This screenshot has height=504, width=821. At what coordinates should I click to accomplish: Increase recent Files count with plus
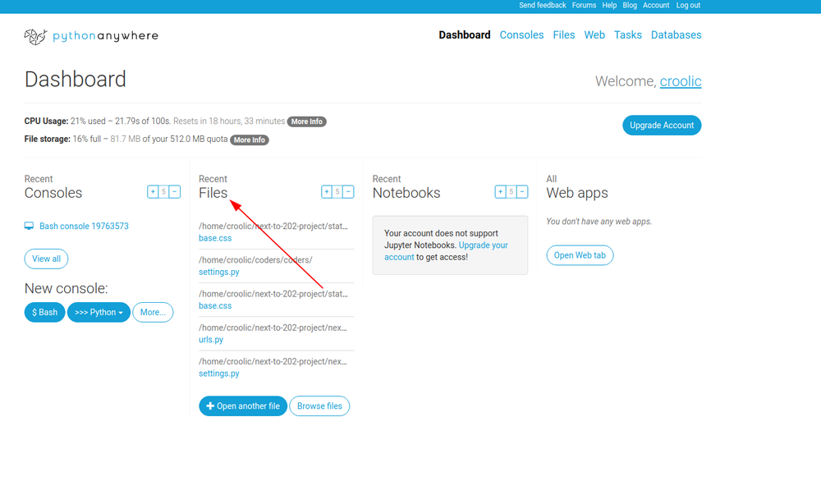327,192
